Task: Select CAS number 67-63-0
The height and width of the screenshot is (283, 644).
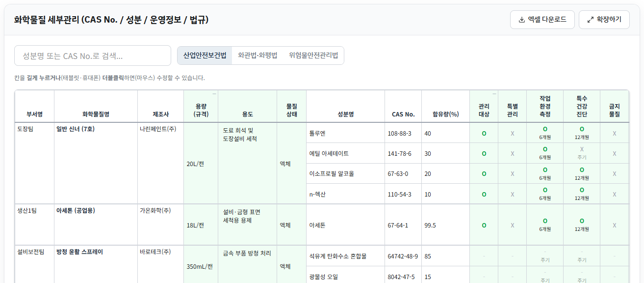Action: coord(403,173)
